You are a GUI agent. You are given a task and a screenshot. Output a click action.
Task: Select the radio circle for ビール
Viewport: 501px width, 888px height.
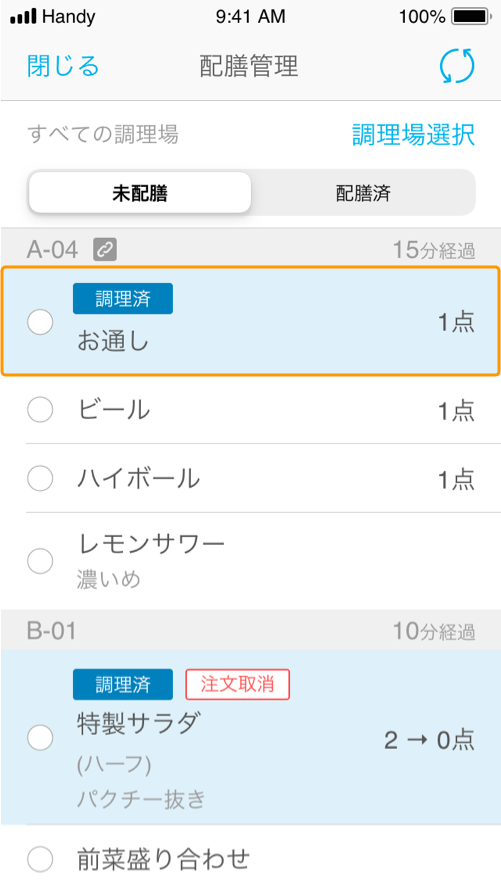(x=40, y=409)
